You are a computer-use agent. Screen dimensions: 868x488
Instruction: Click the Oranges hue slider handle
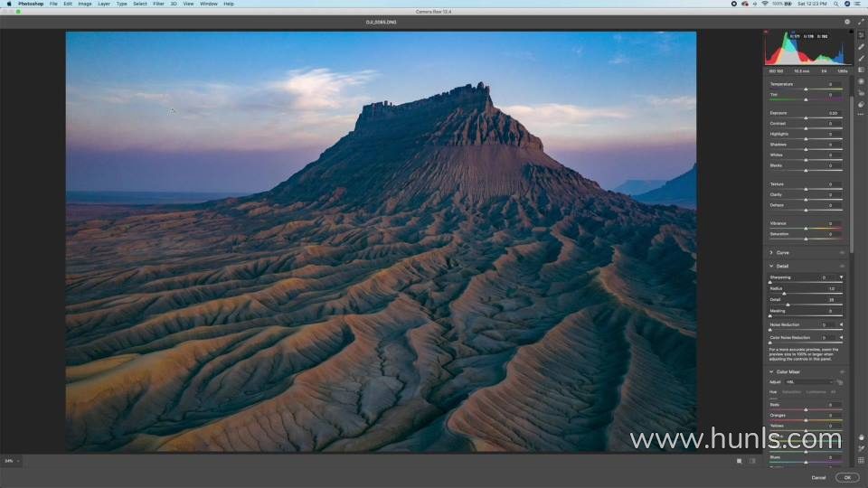point(806,420)
